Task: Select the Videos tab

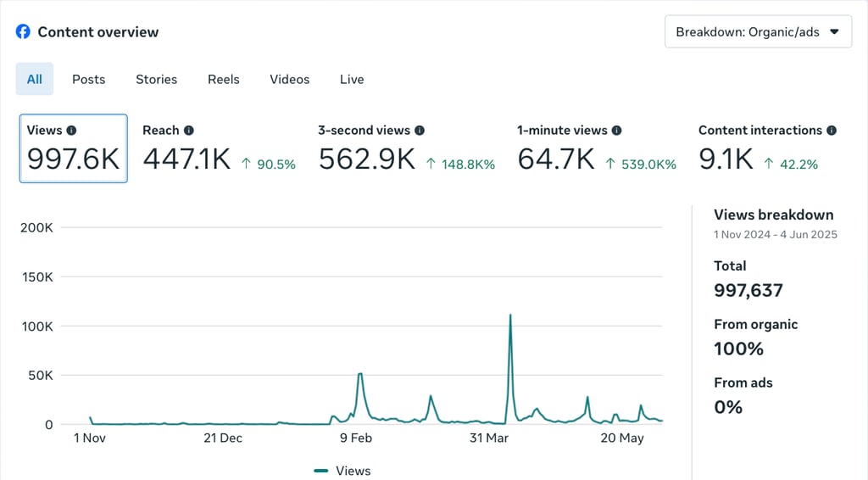Action: tap(290, 79)
